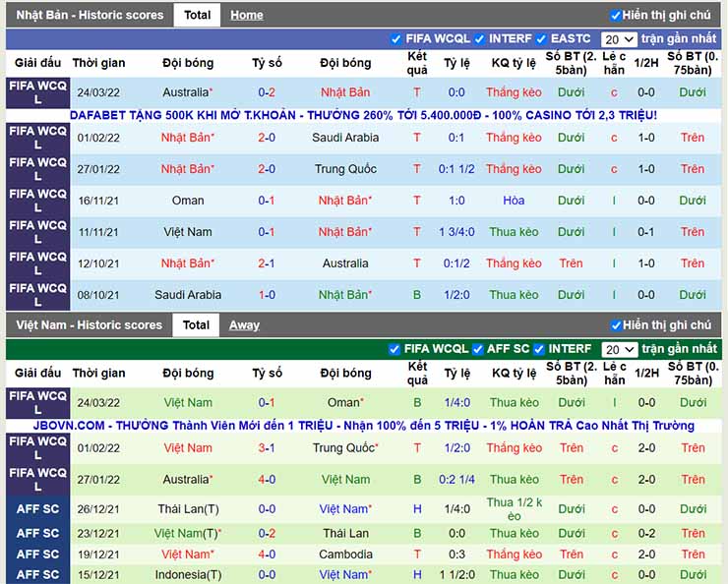Click score 4-0 of Australia vs Việt Nam
Viewport: 728px width, 584px height.
(x=267, y=480)
